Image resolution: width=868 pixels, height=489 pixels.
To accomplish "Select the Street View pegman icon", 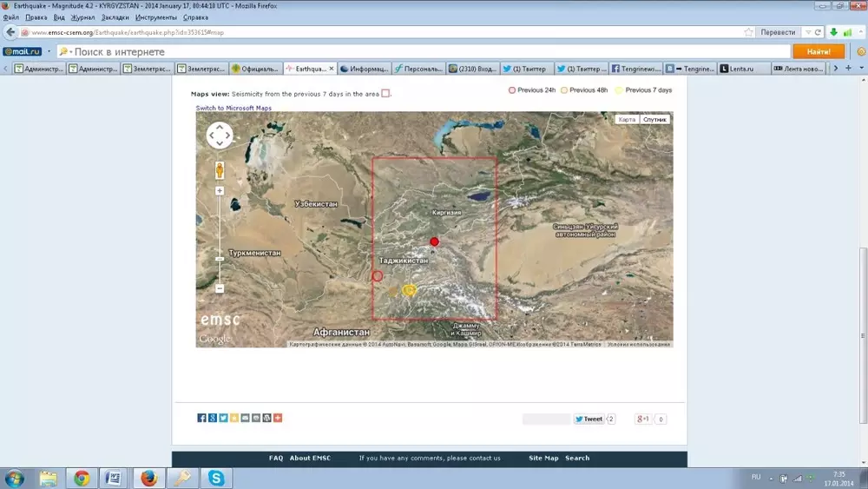I will point(220,170).
